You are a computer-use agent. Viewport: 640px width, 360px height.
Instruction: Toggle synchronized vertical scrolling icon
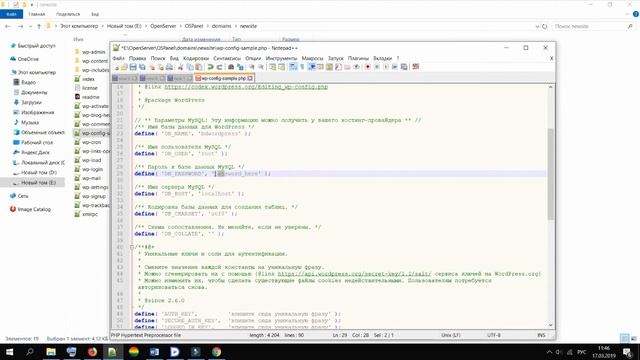point(272,67)
